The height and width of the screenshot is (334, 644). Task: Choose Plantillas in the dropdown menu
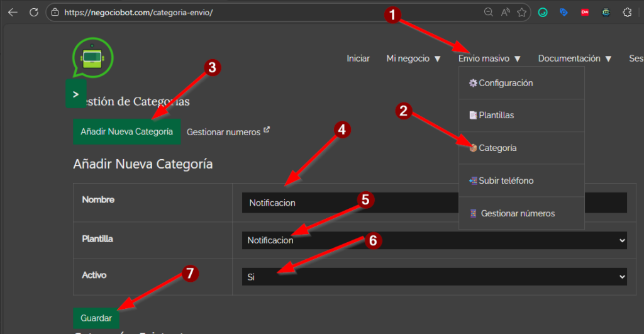pyautogui.click(x=496, y=116)
